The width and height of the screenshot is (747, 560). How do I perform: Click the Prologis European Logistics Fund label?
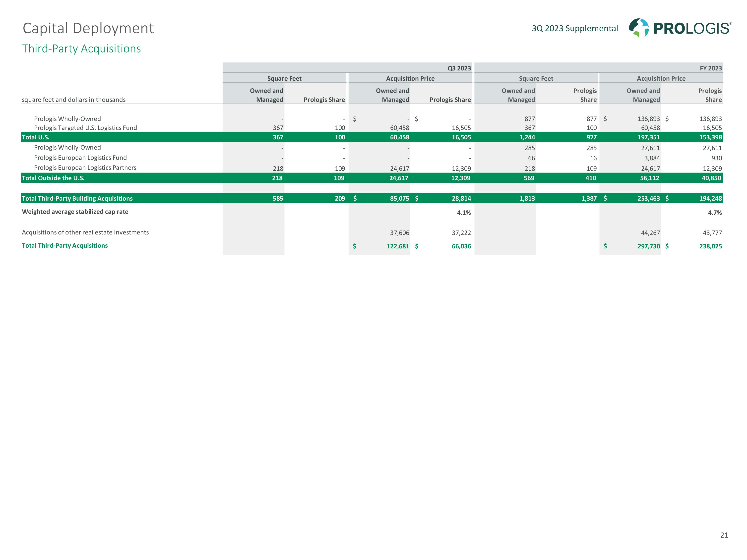click(x=80, y=158)
